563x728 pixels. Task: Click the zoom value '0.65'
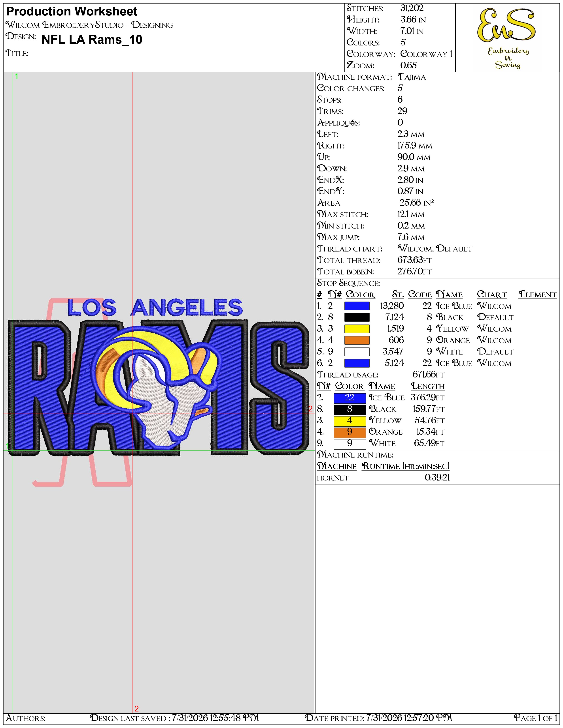click(x=409, y=65)
